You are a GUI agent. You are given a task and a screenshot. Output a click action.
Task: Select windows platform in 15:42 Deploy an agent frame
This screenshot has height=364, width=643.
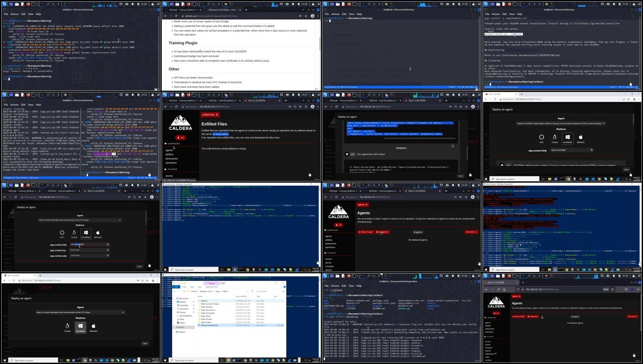click(86, 233)
